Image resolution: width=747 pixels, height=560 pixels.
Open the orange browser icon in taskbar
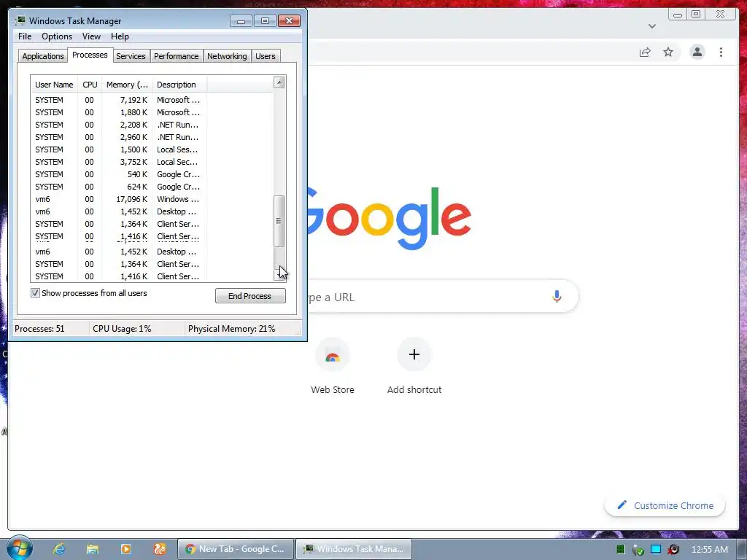(x=160, y=549)
